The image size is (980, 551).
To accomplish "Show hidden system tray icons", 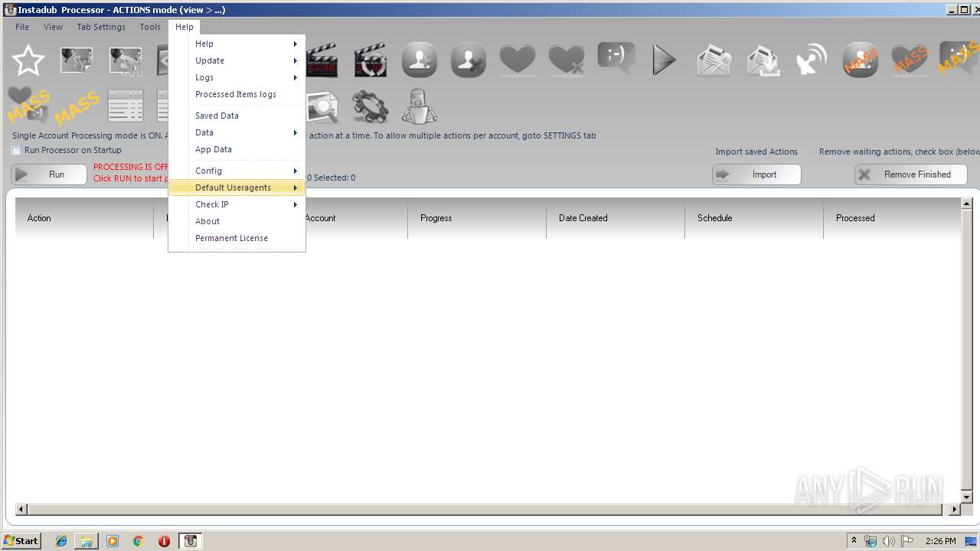I will point(854,541).
